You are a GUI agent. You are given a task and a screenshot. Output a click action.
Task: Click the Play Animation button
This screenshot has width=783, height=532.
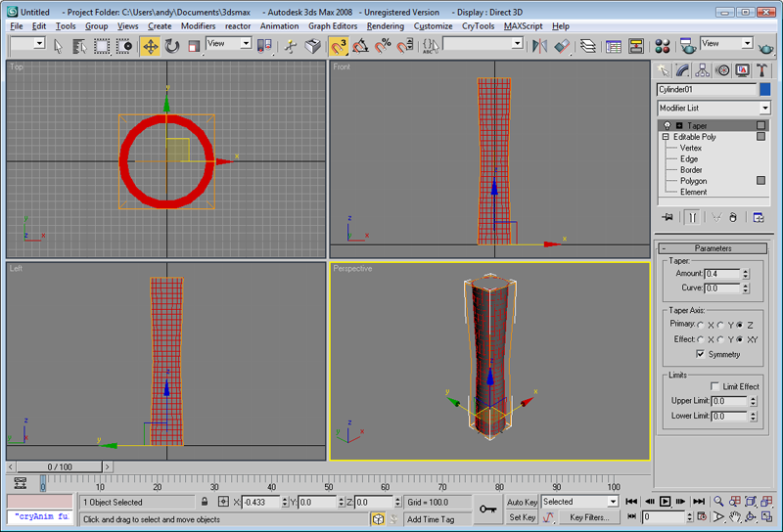point(666,501)
